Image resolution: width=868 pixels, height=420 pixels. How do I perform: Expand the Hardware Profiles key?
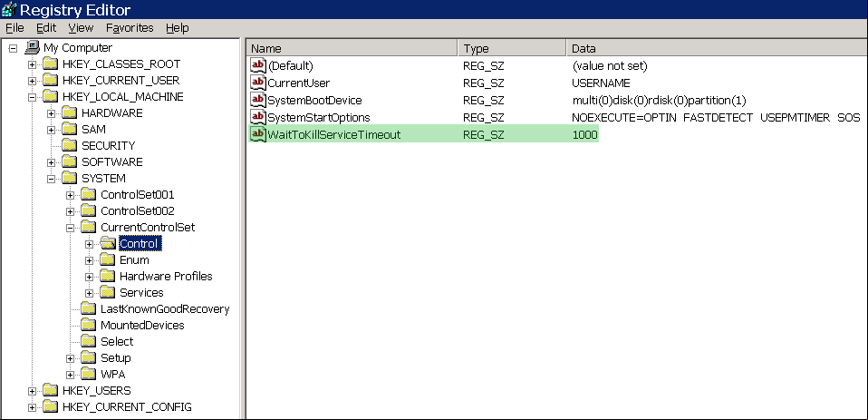tap(89, 277)
